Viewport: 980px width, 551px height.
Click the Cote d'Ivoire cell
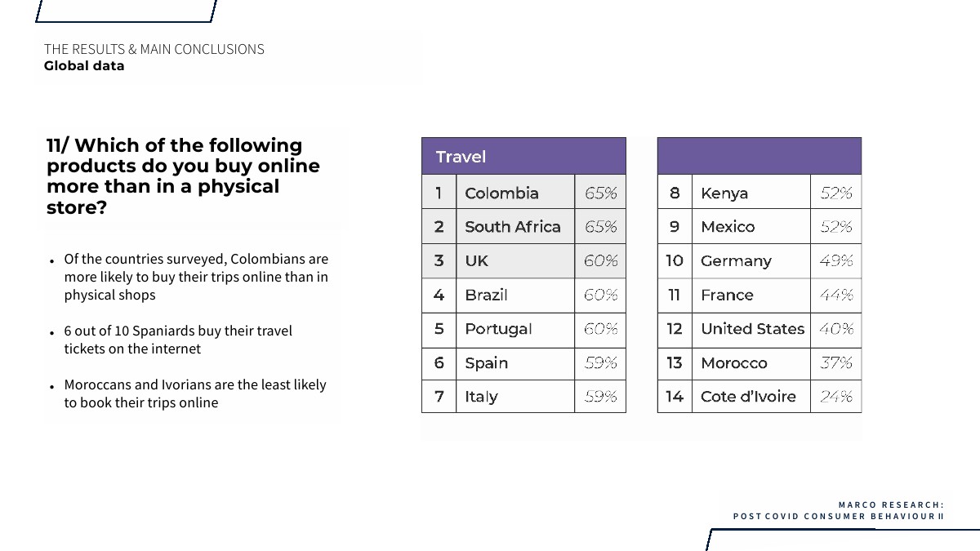click(x=748, y=397)
